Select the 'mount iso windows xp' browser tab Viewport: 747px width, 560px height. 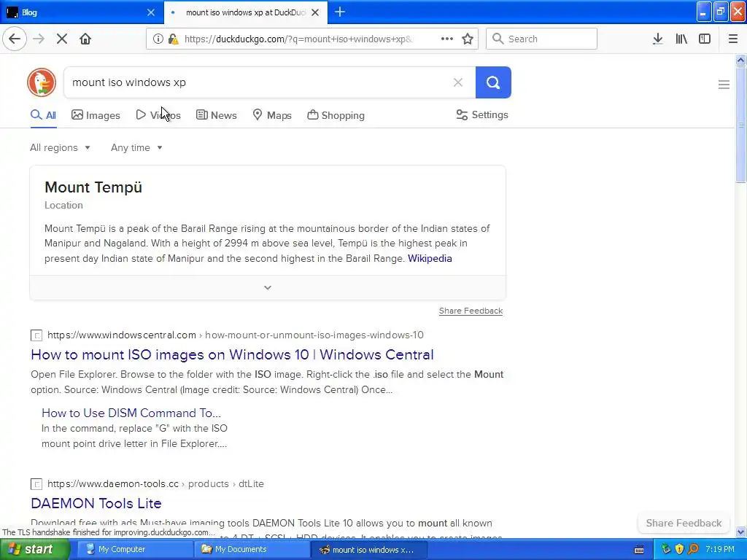(x=245, y=12)
